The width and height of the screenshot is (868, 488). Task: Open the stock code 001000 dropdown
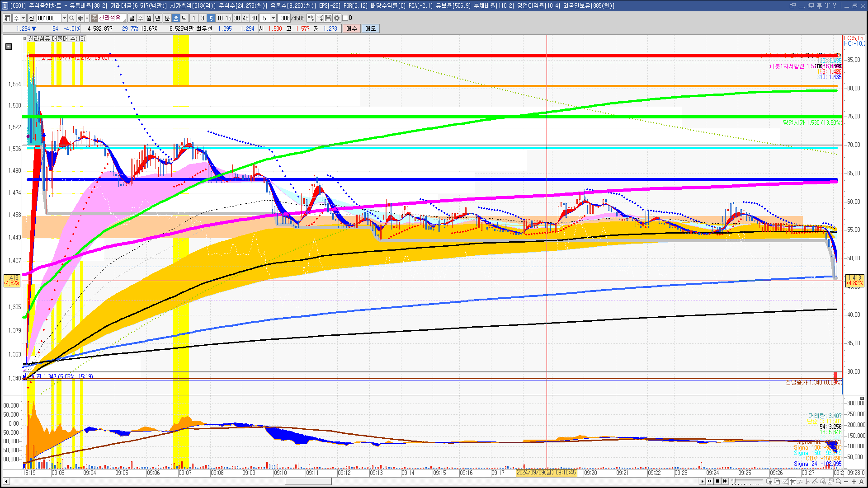(x=64, y=18)
